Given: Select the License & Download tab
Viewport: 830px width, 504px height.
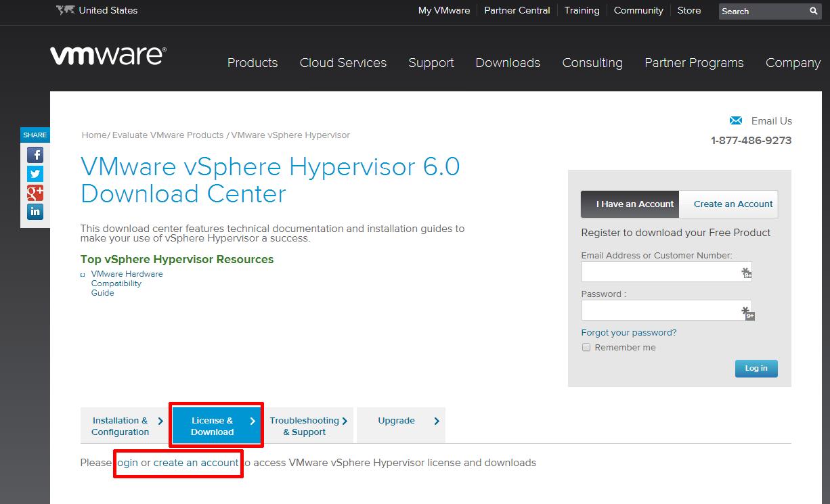Looking at the screenshot, I should pyautogui.click(x=217, y=426).
